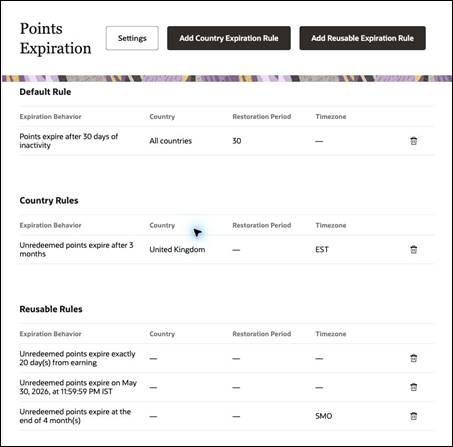Select the Points expire after 30 days row

[227, 141]
